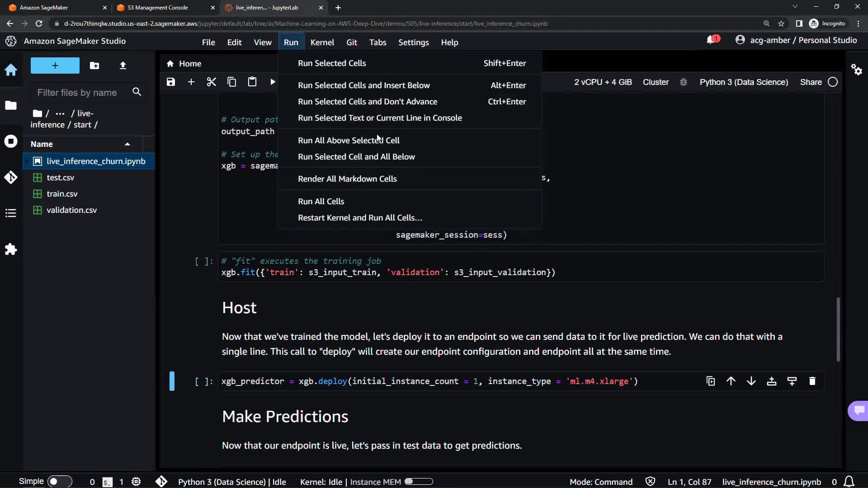Open the Kernel menu

click(322, 42)
